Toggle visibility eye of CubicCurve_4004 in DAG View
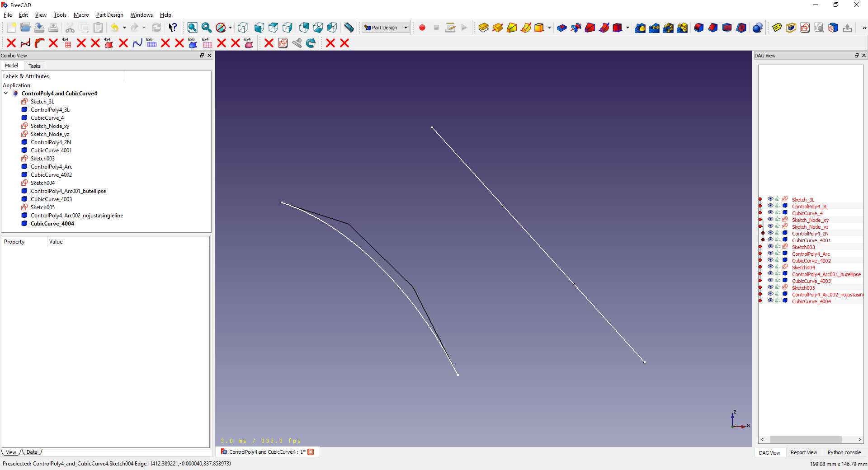 point(770,301)
